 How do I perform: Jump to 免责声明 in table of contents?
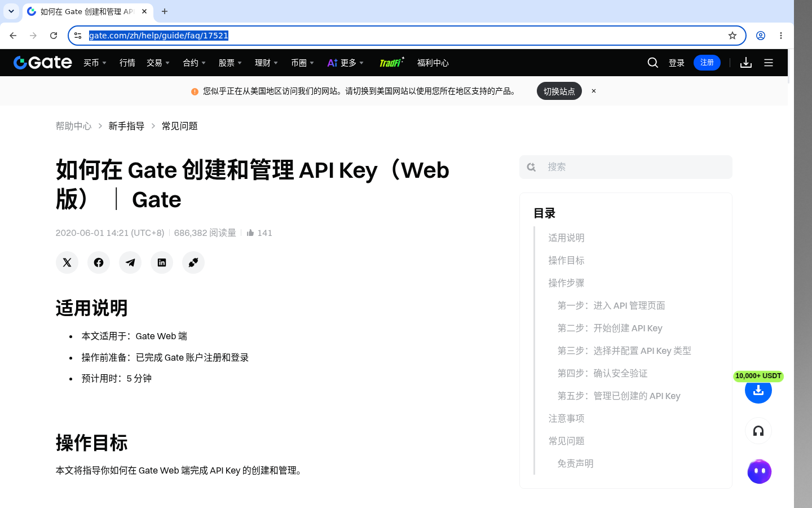pyautogui.click(x=575, y=463)
